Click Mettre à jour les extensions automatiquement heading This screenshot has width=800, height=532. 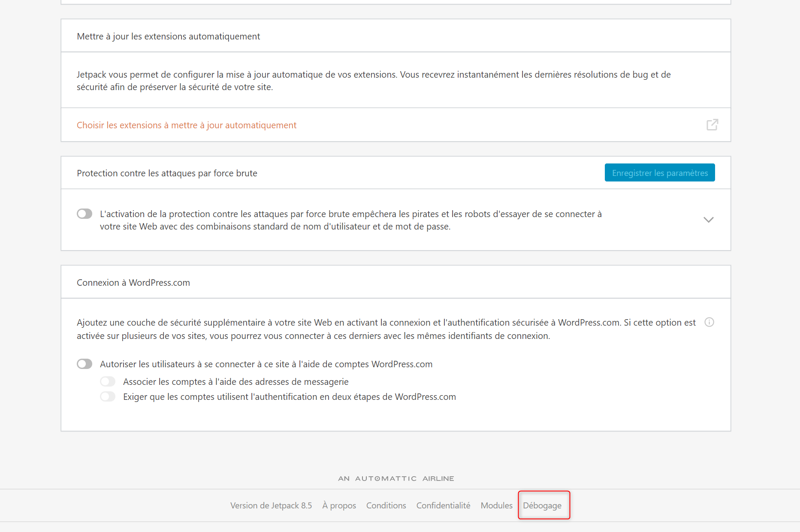point(168,36)
